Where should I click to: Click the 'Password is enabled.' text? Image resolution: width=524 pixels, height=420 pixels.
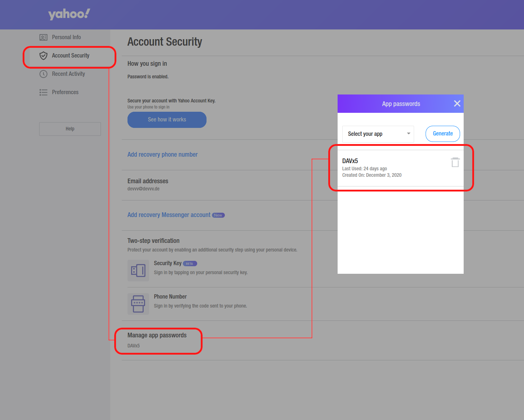[x=148, y=77]
